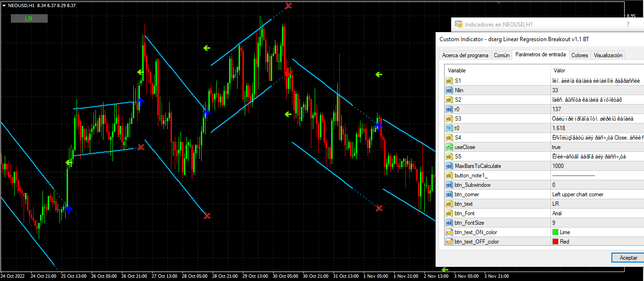Select the btn_Subwindow value 0
The image size is (644, 281).
554,185
